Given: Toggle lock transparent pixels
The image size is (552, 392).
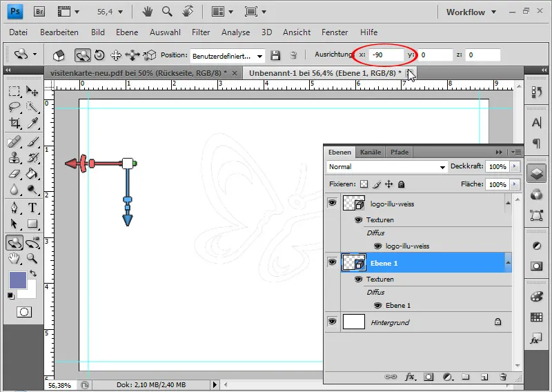Looking at the screenshot, I should click(364, 184).
